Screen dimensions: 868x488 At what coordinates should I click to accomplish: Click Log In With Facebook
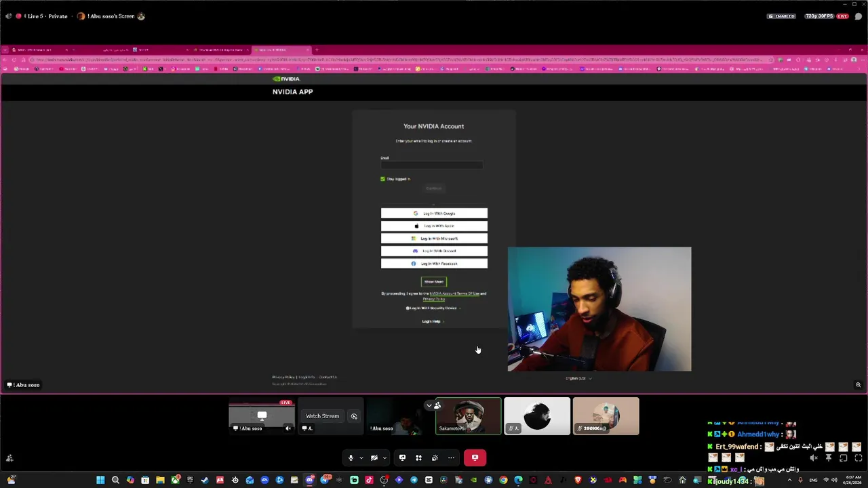[x=434, y=264]
